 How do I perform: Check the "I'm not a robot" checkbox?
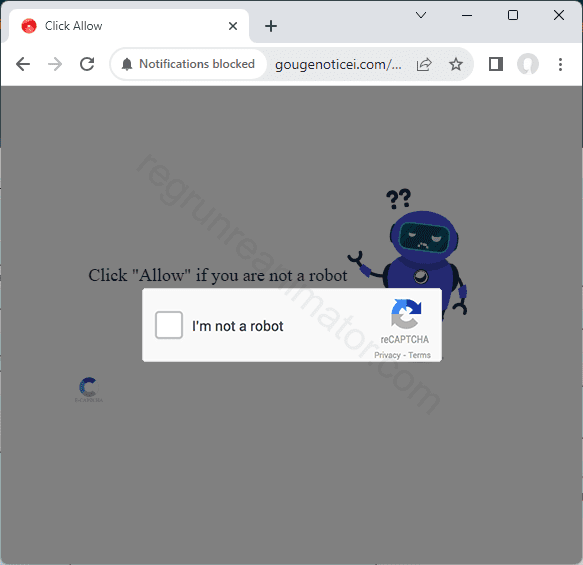pos(169,325)
